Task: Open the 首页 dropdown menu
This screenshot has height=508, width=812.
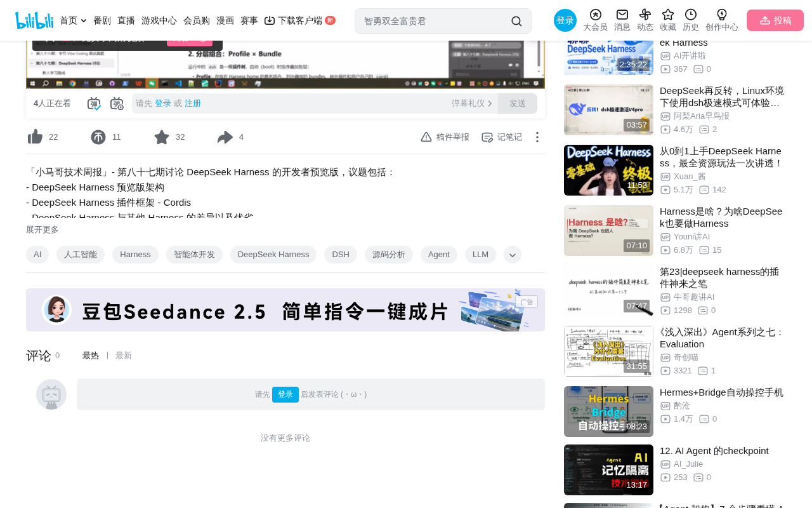Action: pos(73,20)
